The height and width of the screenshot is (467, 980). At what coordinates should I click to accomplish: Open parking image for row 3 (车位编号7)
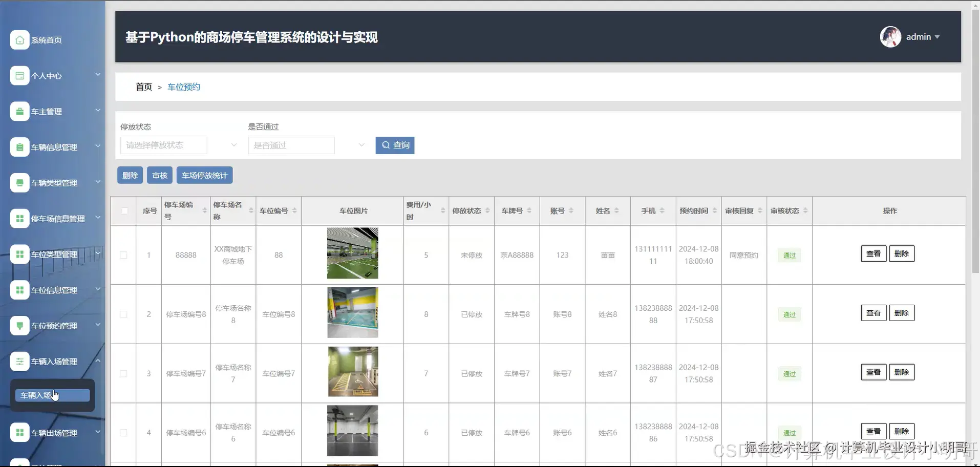353,372
